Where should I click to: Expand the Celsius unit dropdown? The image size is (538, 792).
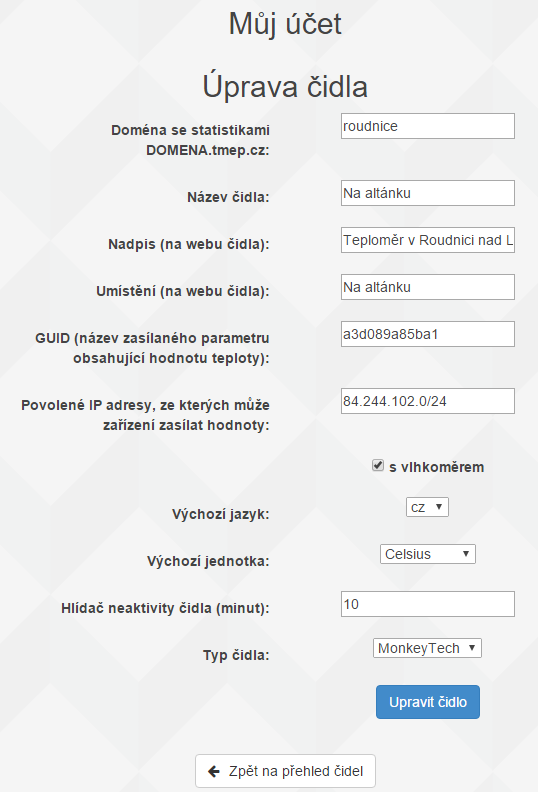[x=427, y=554]
